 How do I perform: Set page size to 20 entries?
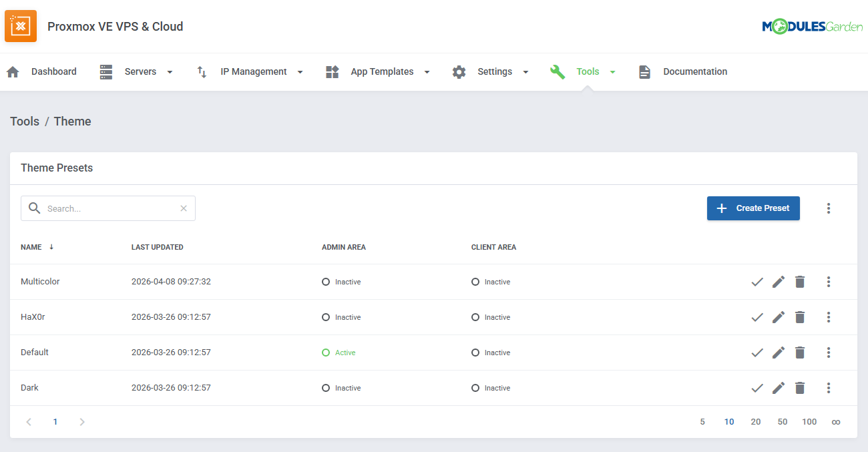[x=755, y=422]
